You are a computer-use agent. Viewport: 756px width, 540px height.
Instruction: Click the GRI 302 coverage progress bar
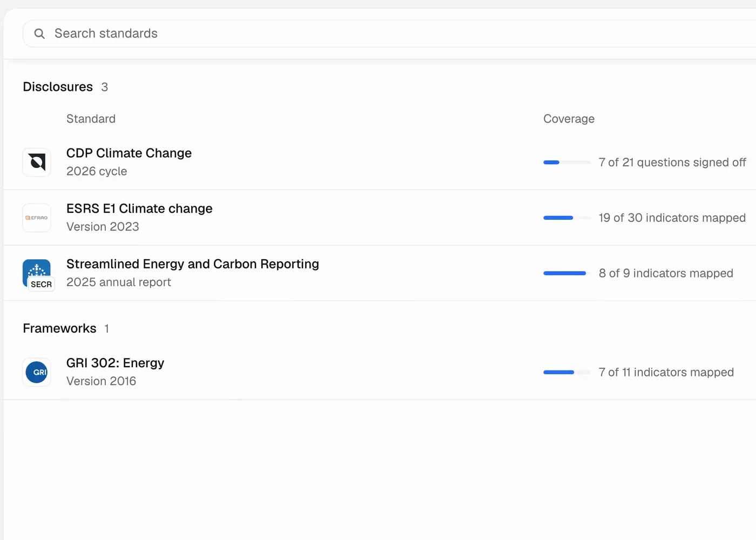[567, 372]
